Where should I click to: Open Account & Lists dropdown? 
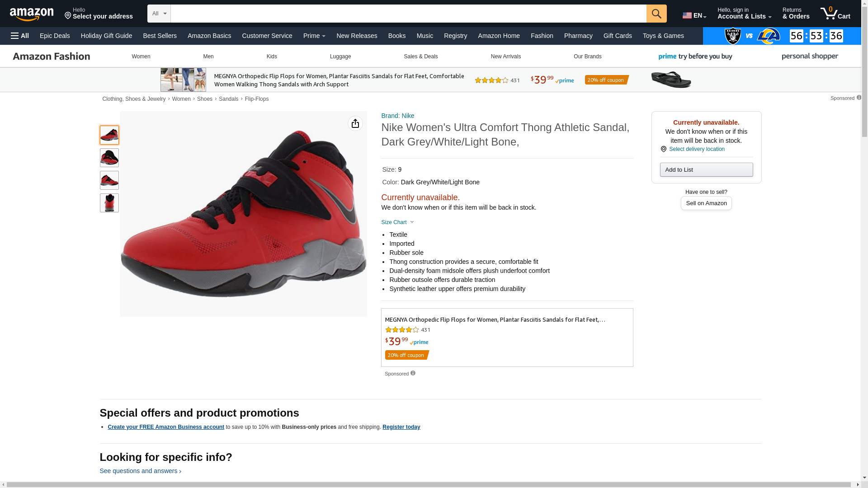click(x=744, y=14)
